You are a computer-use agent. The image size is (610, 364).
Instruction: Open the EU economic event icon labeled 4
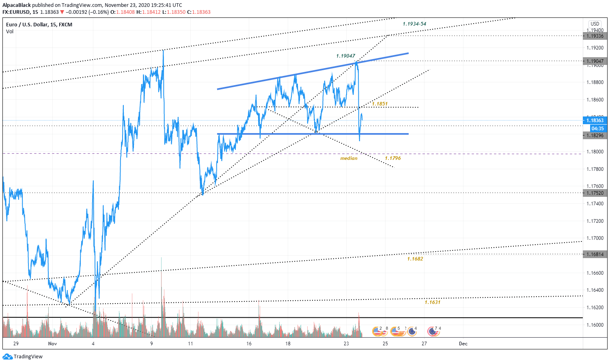coord(412,332)
